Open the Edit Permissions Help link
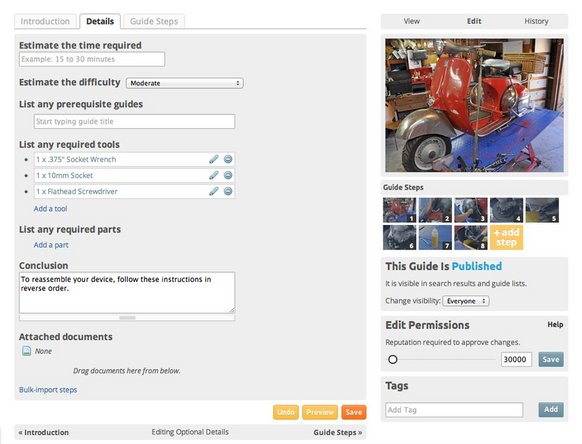The height and width of the screenshot is (444, 582). pos(555,324)
